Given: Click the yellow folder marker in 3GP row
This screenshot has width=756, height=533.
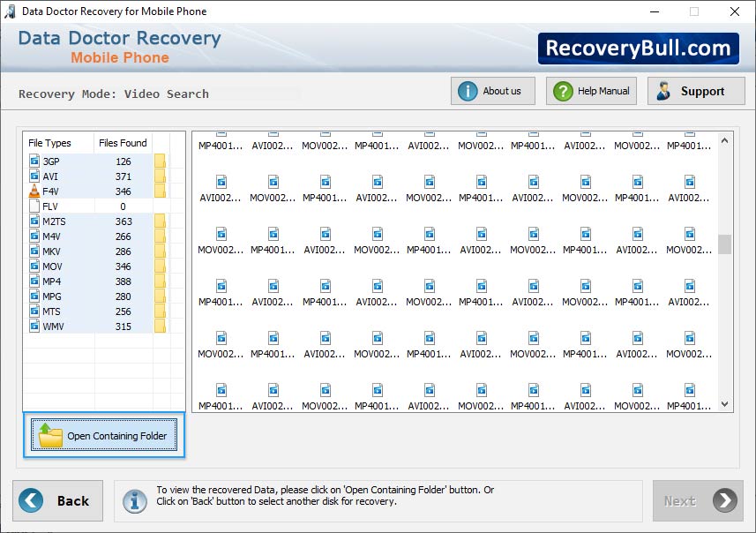Looking at the screenshot, I should pos(160,161).
